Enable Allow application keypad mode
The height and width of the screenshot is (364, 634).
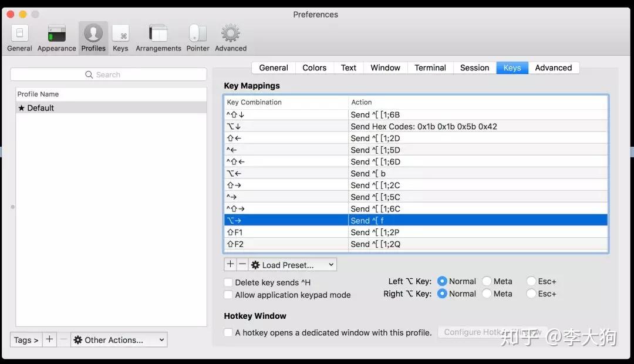coord(228,295)
